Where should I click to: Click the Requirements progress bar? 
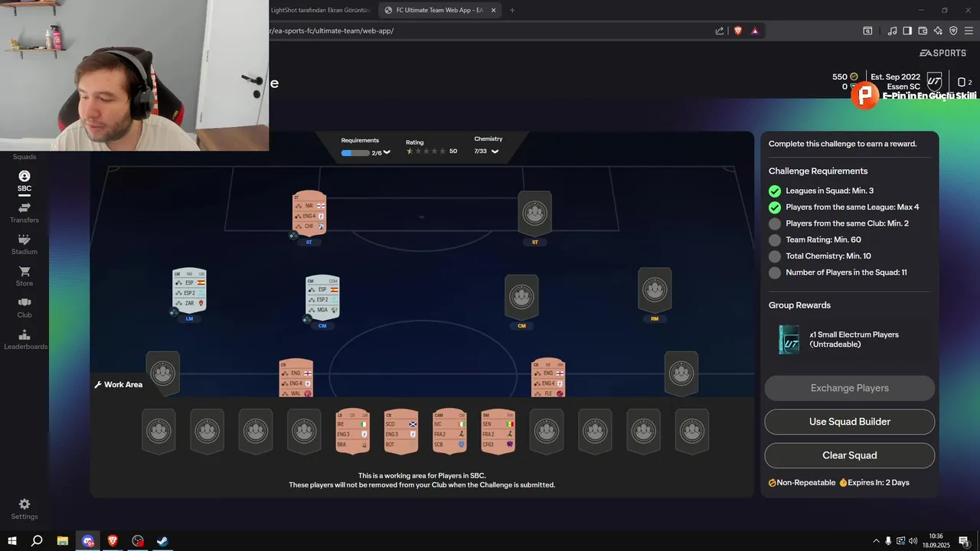click(x=355, y=153)
